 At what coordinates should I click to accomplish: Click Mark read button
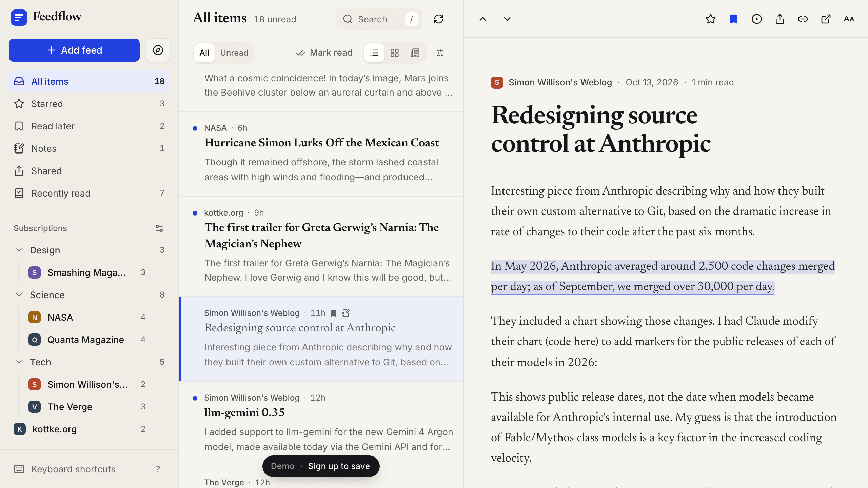[x=324, y=53]
